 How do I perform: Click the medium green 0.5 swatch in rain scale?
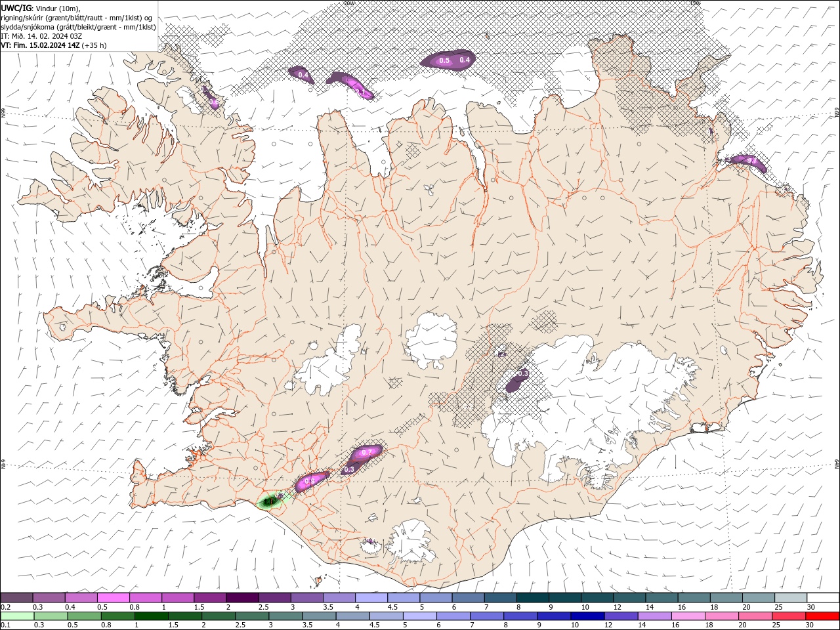(85, 616)
